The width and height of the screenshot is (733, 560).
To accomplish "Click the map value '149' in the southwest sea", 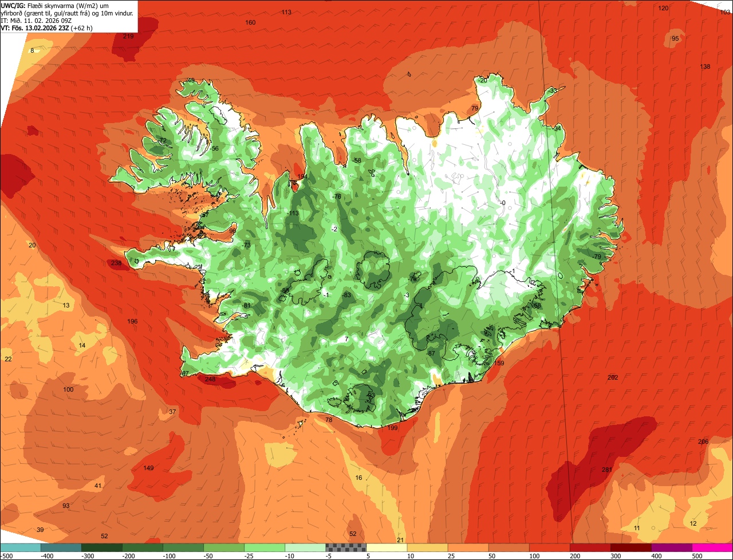I will 148,468.
